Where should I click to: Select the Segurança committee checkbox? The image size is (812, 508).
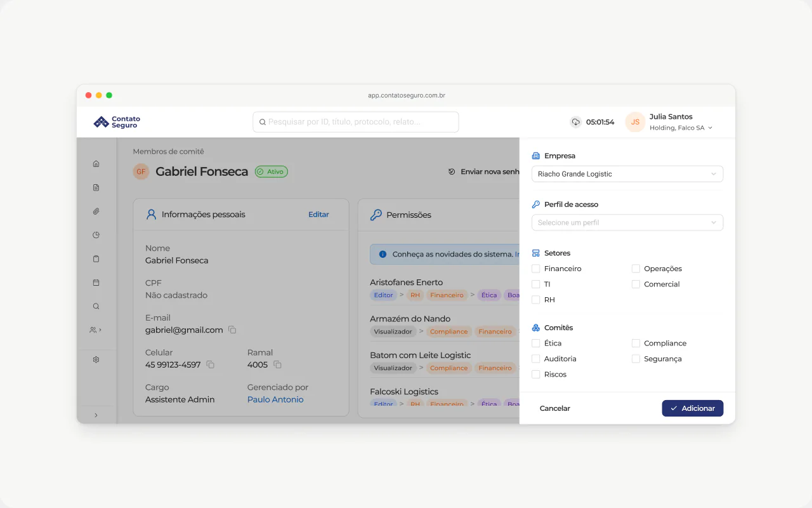point(636,359)
